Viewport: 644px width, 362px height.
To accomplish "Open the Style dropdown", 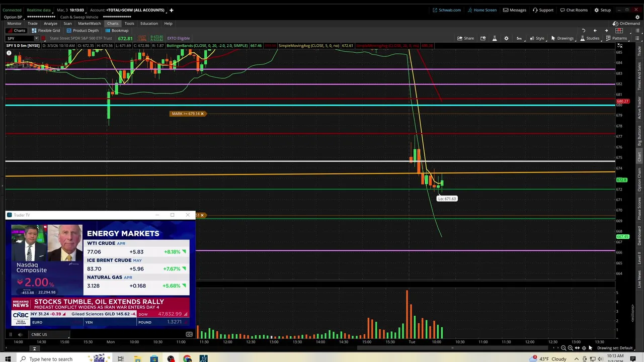I will click(537, 38).
